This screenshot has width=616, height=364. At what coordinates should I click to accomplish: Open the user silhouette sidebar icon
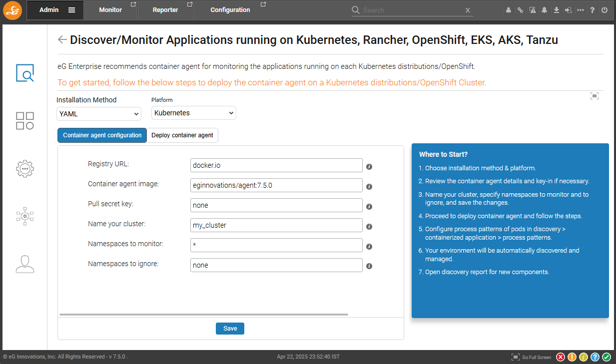coord(25,264)
